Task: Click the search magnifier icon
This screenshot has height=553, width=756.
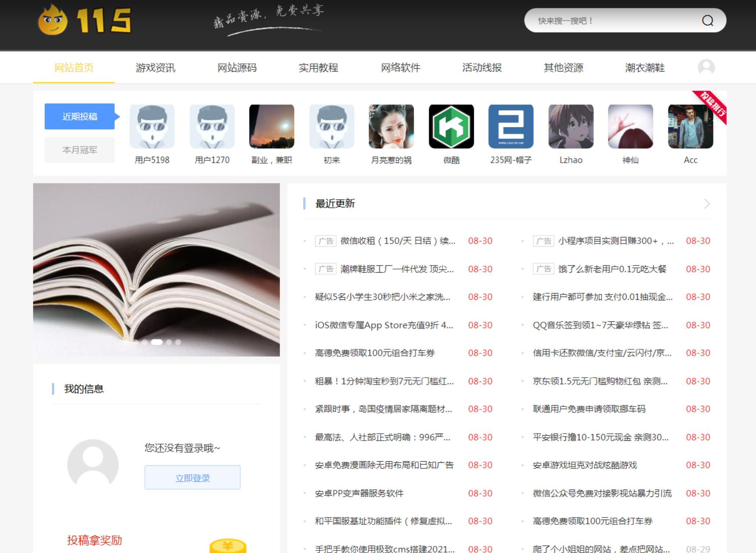Action: (x=708, y=21)
